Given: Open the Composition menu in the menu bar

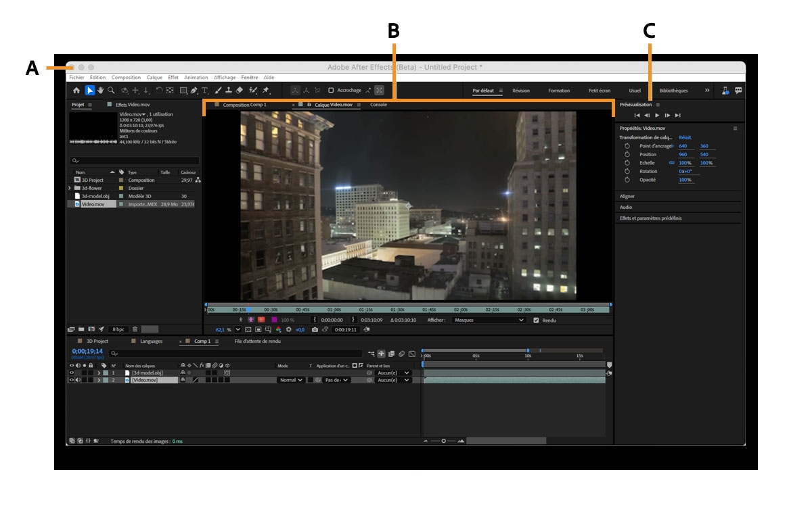Looking at the screenshot, I should 126,78.
